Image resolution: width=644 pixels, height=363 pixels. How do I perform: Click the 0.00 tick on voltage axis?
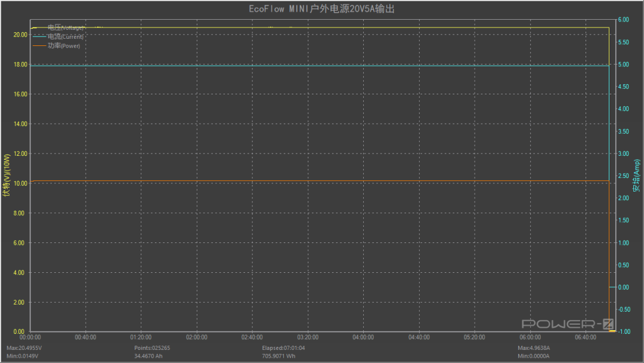coord(19,331)
